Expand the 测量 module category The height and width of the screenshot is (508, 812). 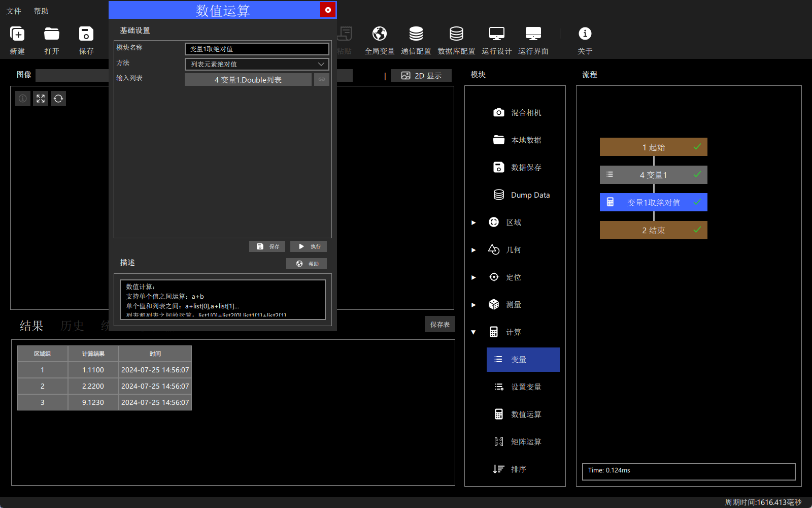(x=473, y=305)
